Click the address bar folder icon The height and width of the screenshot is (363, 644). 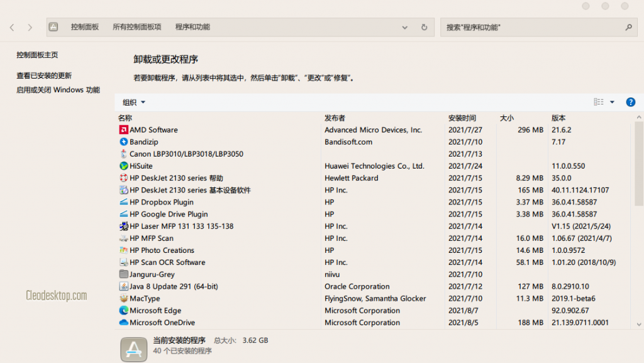point(53,27)
